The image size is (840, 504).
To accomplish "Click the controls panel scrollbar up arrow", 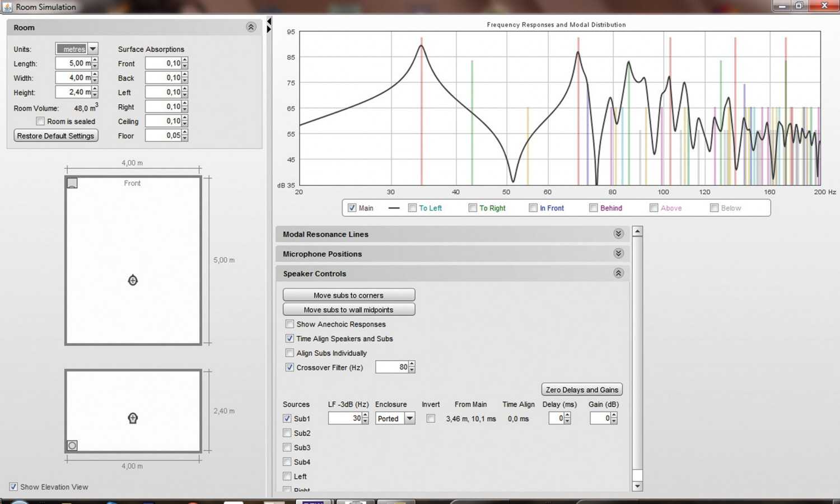I will tap(637, 231).
